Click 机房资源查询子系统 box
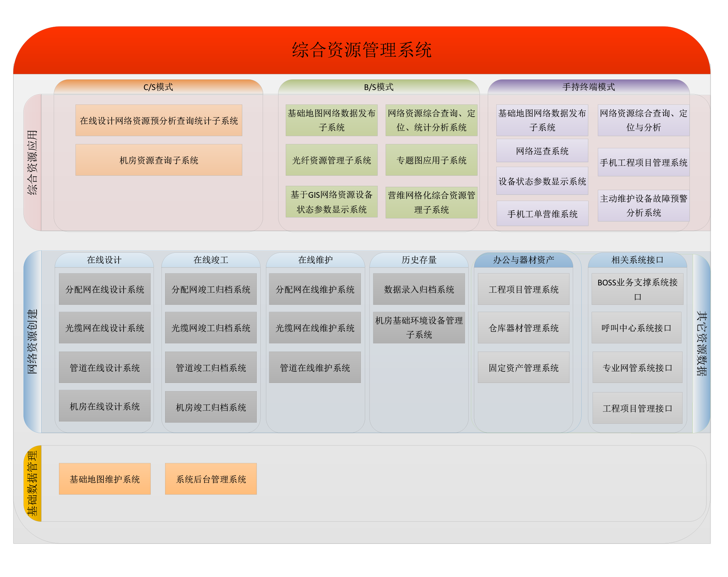The width and height of the screenshot is (728, 577). point(159,160)
